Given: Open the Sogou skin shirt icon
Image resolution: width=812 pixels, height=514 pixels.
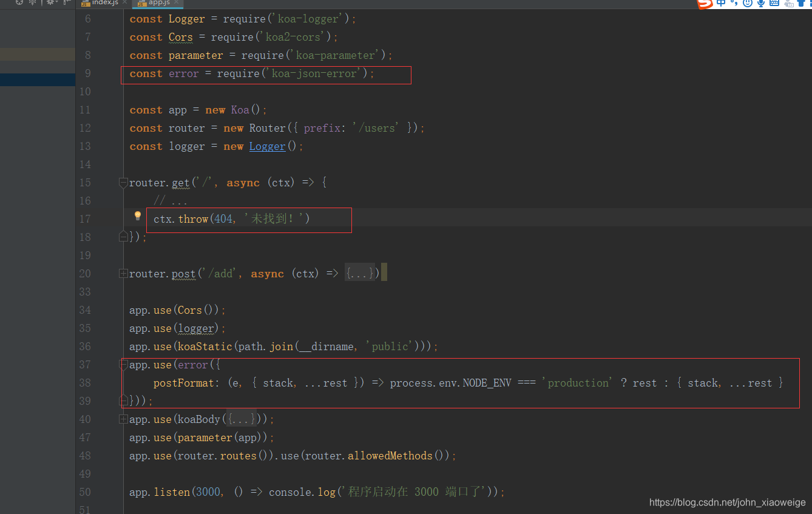Looking at the screenshot, I should 802,3.
